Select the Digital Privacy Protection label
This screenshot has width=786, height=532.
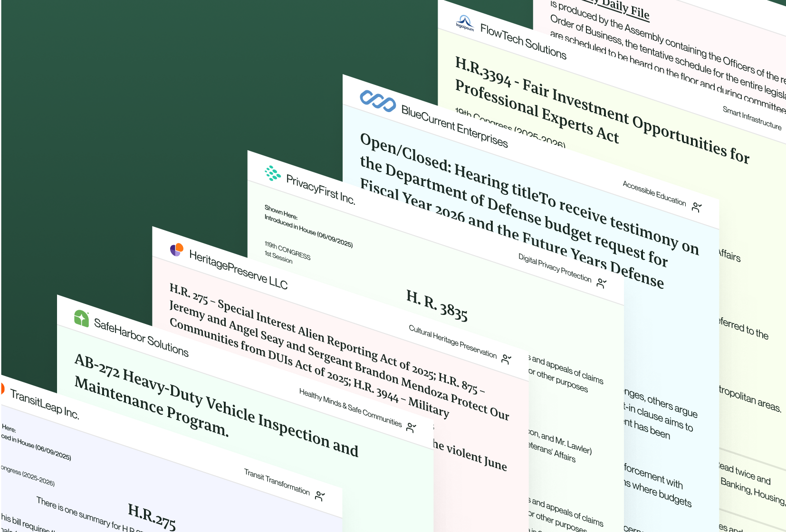pyautogui.click(x=555, y=267)
